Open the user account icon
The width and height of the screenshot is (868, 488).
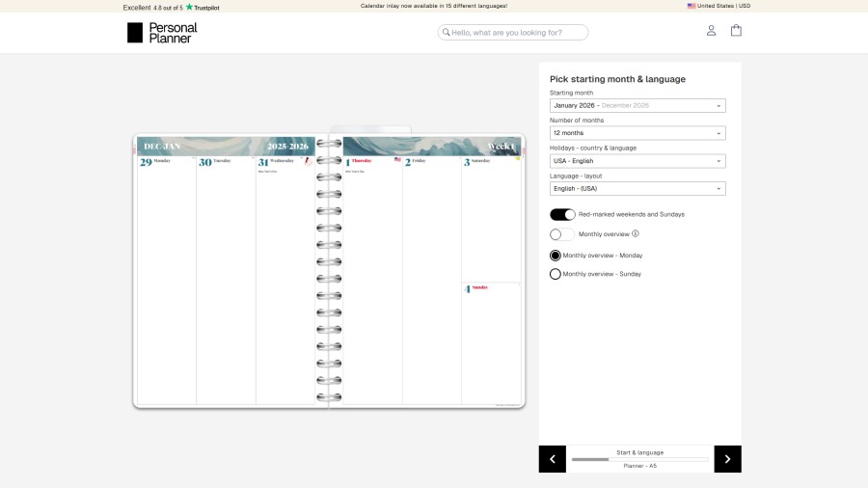[711, 31]
